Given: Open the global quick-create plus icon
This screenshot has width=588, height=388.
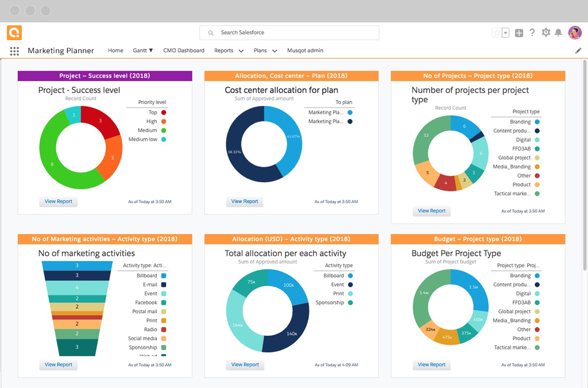Looking at the screenshot, I should point(519,33).
